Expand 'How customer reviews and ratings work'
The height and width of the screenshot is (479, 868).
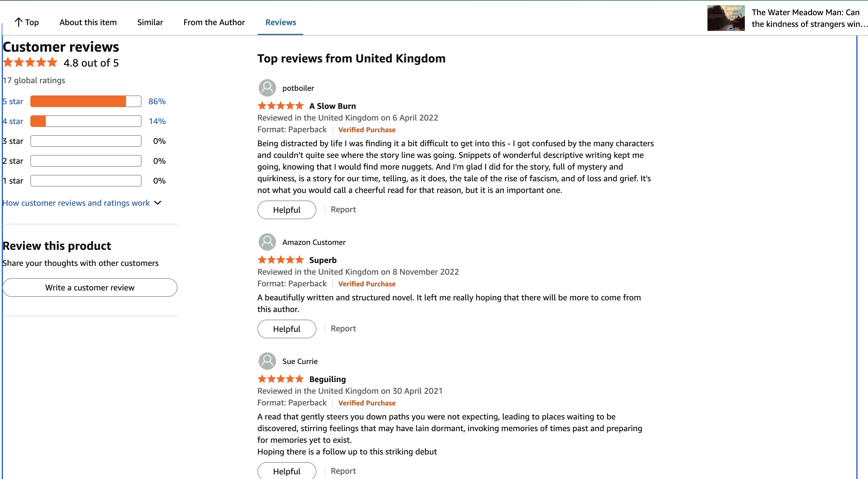coord(76,203)
